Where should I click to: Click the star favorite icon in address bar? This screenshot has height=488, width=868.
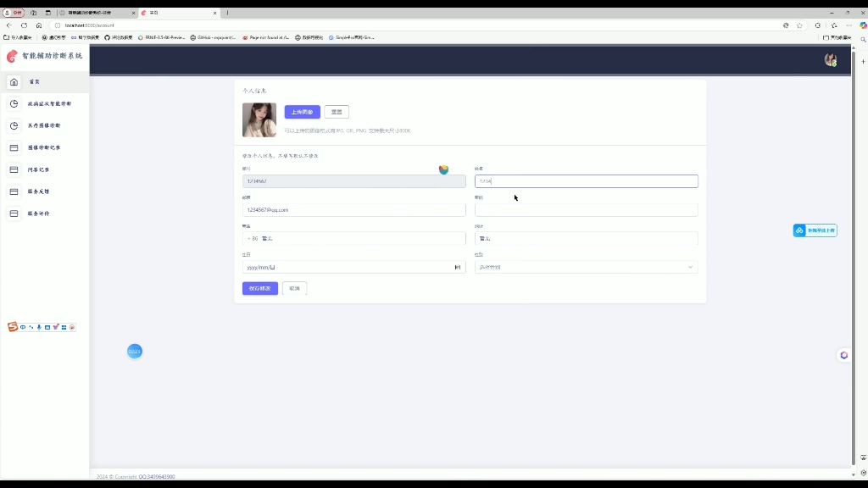[799, 25]
